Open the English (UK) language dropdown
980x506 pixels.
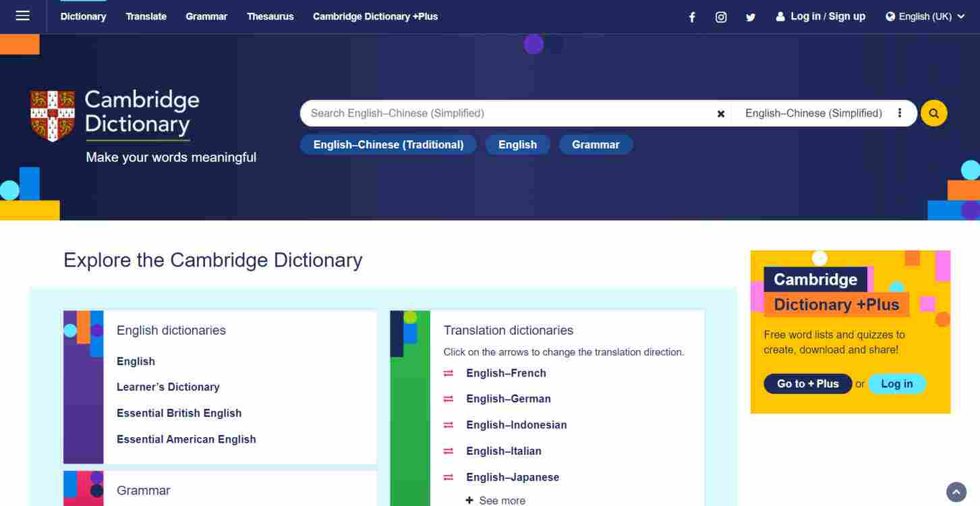[x=925, y=16]
